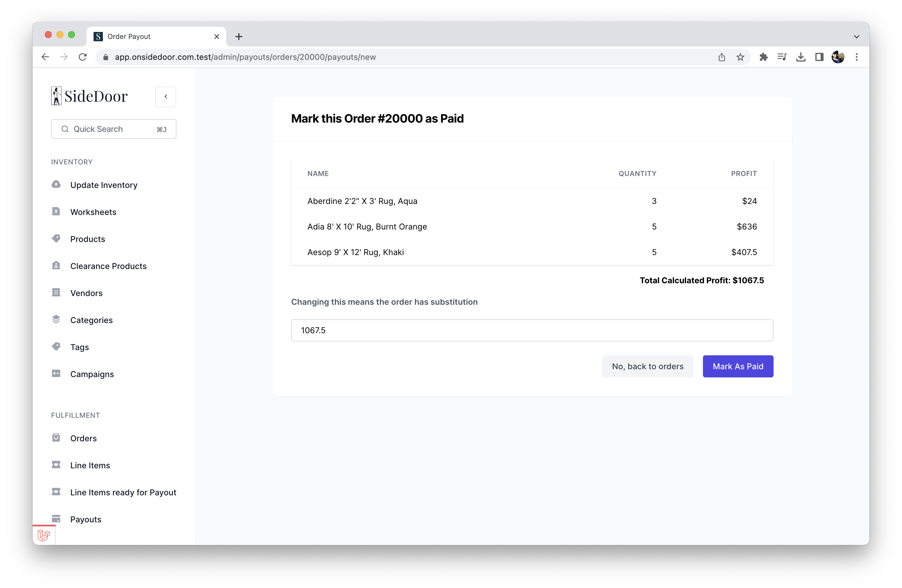Click the browser extensions puzzle icon
This screenshot has width=902, height=588.
pyautogui.click(x=763, y=57)
